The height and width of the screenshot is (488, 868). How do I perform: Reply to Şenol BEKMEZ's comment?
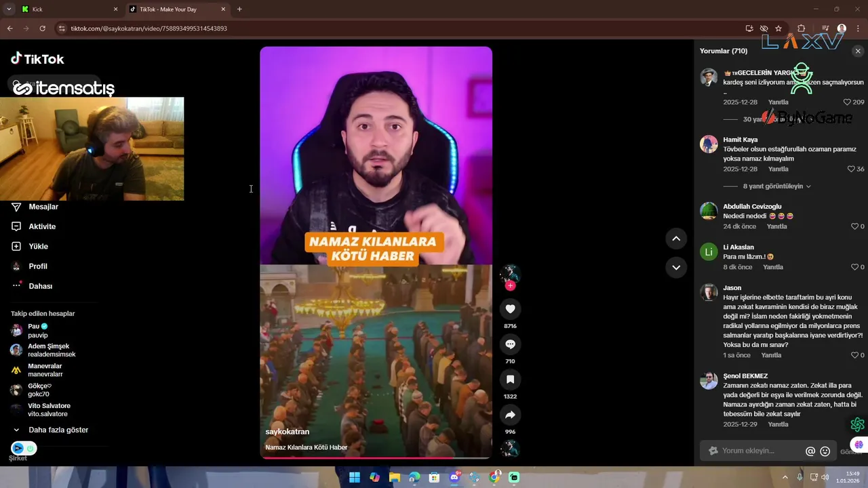[x=778, y=424]
